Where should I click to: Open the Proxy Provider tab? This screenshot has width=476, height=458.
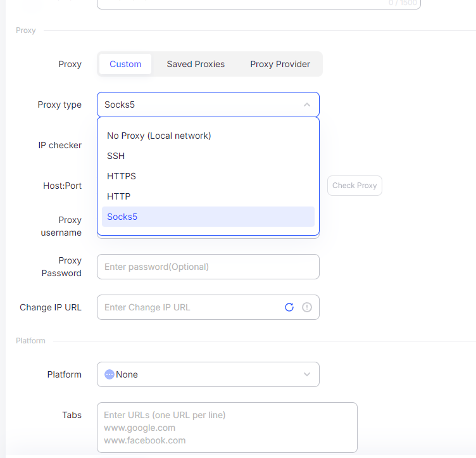[x=280, y=64]
